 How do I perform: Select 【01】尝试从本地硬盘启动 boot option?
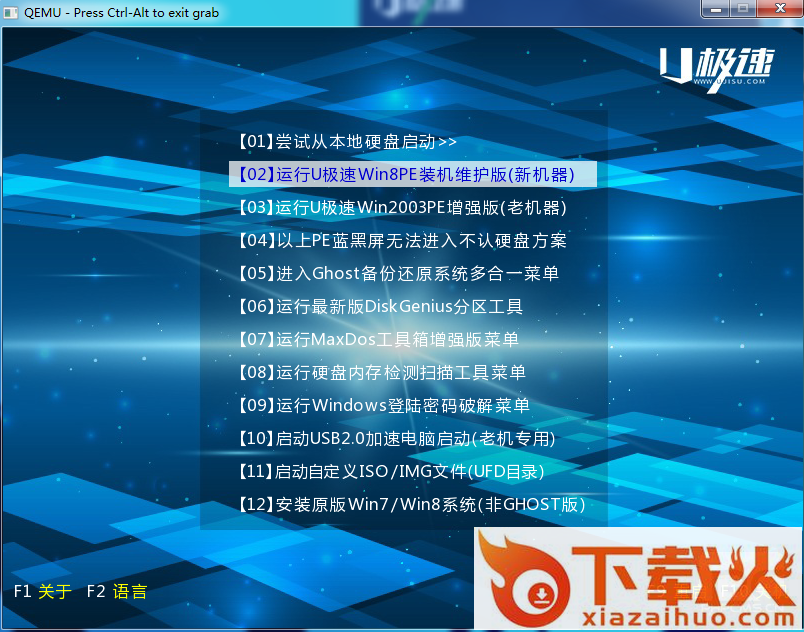click(347, 141)
